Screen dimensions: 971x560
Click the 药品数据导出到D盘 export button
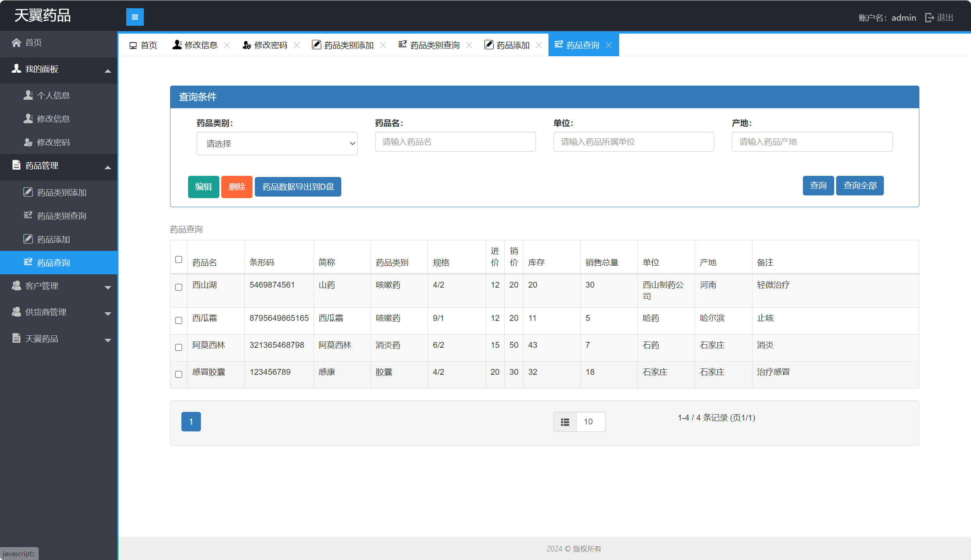point(298,187)
